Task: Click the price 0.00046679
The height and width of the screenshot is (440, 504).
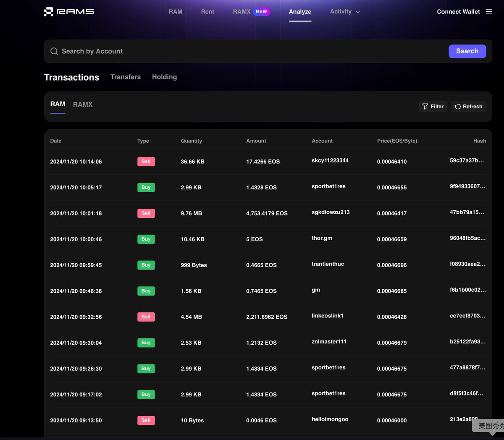Action: click(x=392, y=343)
